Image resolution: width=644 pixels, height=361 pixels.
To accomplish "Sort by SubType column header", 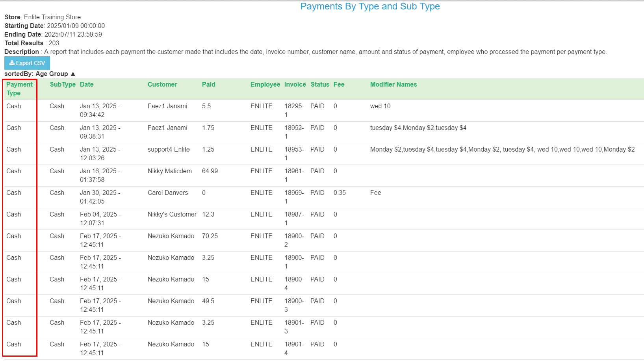I will [x=63, y=85].
